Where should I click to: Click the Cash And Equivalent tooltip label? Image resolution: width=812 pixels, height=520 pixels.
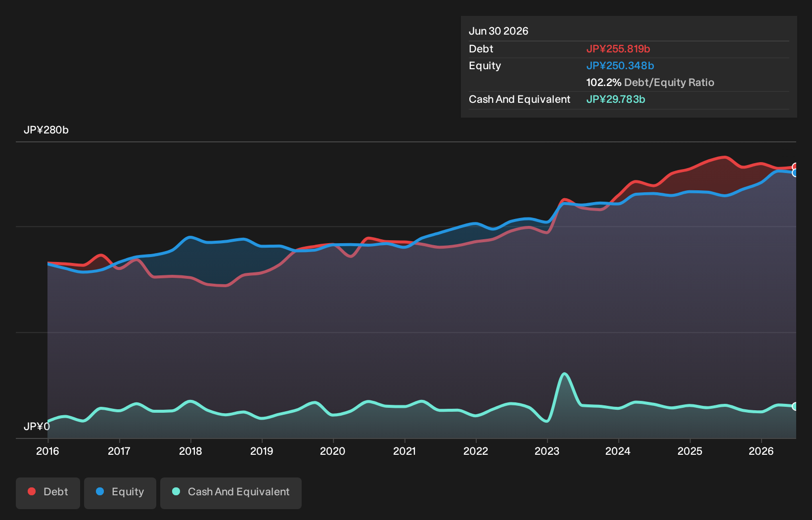519,99
